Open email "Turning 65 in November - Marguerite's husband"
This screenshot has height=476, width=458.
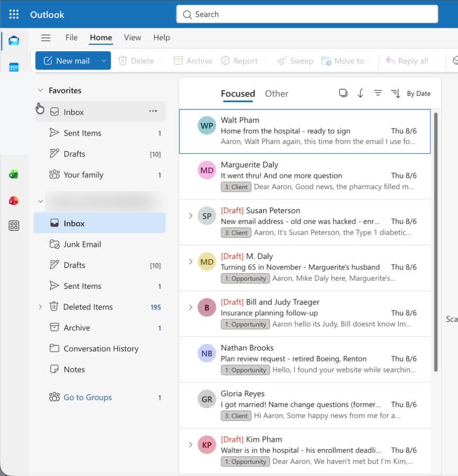click(305, 268)
